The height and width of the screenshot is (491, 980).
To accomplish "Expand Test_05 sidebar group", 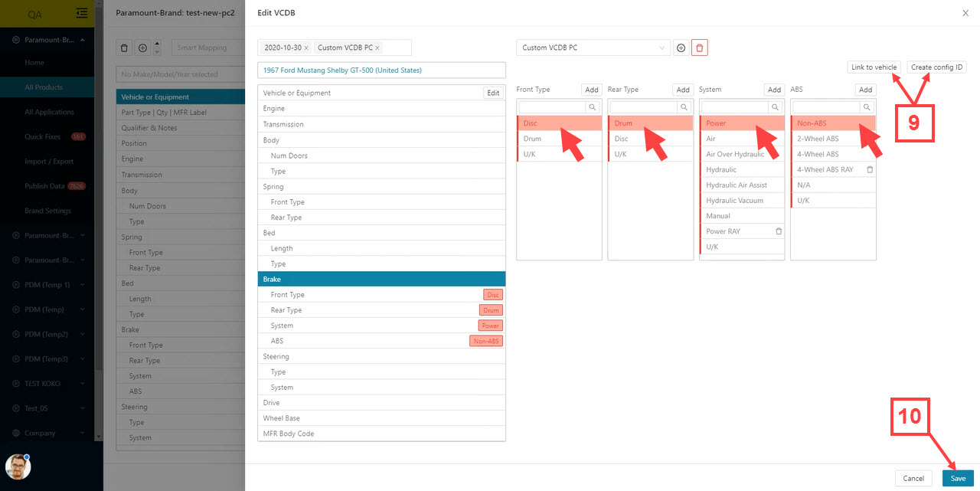I will click(82, 408).
